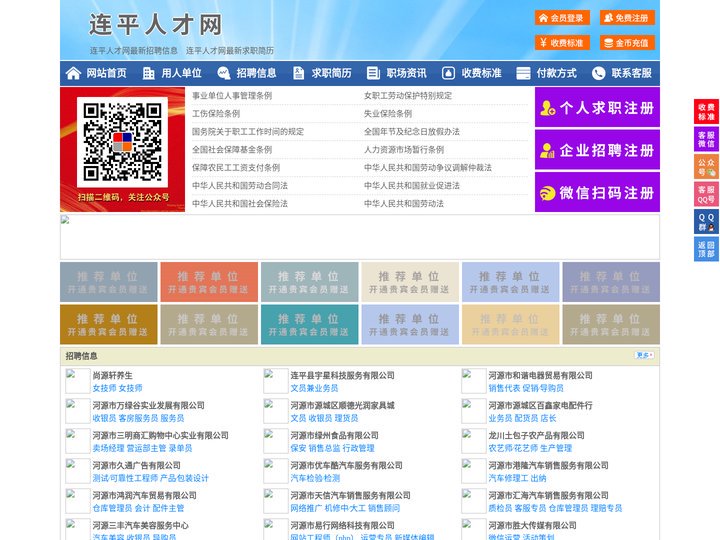The width and height of the screenshot is (720, 540).
Task: Open company 连平县宇星科技服务有限公司
Action: 342,375
